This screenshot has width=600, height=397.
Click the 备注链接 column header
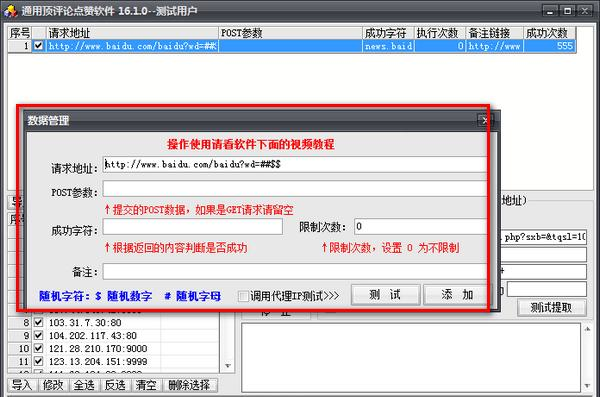click(494, 33)
